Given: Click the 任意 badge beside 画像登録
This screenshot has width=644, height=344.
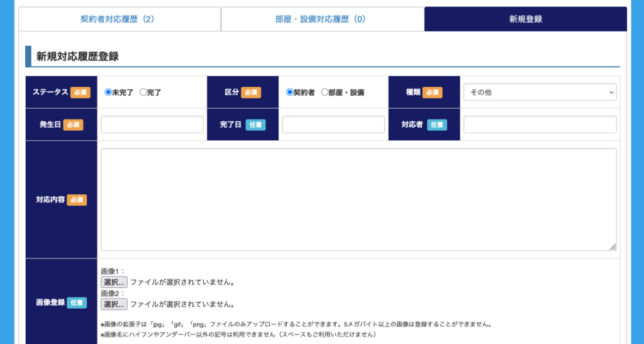Looking at the screenshot, I should click(77, 302).
